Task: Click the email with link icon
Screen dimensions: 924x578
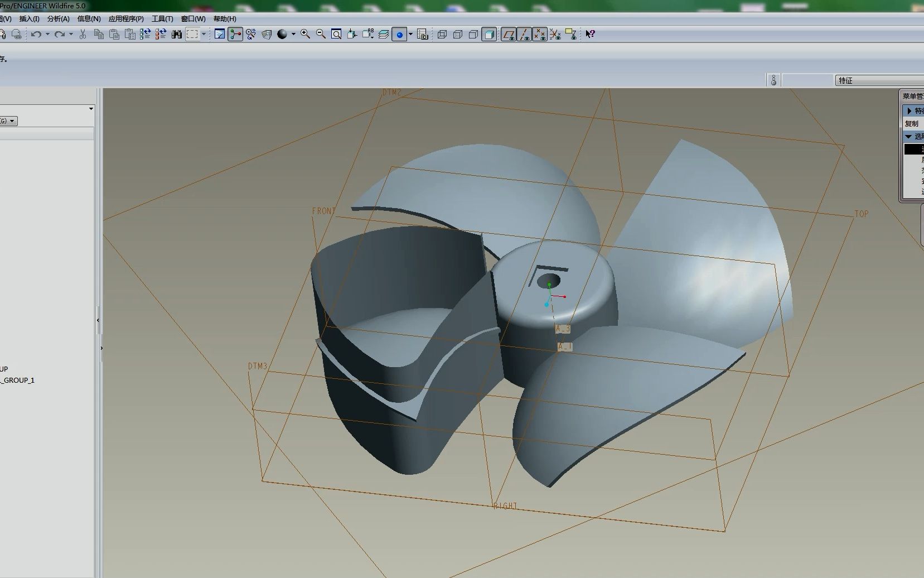Action: pos(17,35)
